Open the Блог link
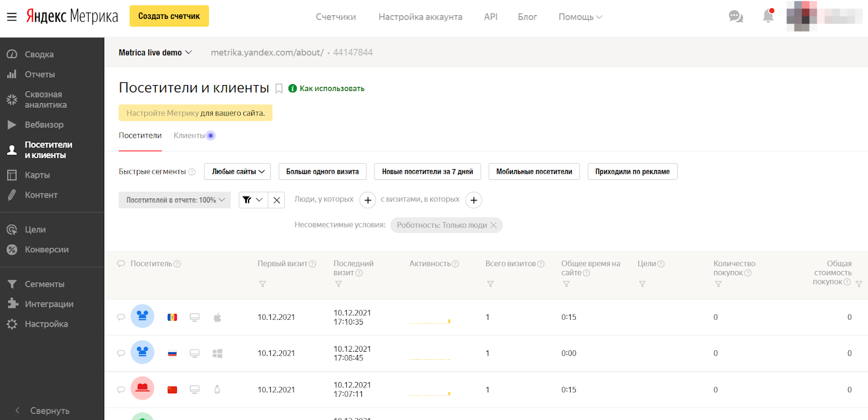Image resolution: width=868 pixels, height=420 pixels. point(527,17)
